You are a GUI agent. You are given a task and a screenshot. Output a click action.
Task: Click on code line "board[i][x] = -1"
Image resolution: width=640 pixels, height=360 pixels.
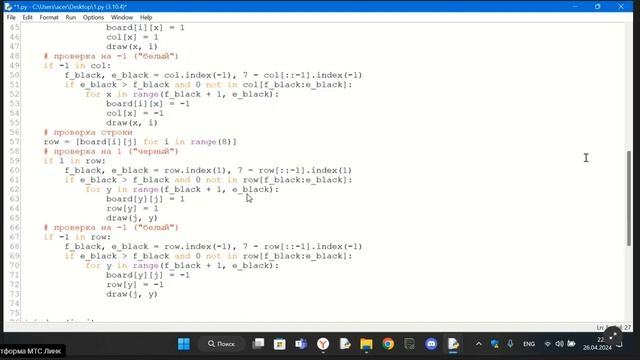coord(148,104)
